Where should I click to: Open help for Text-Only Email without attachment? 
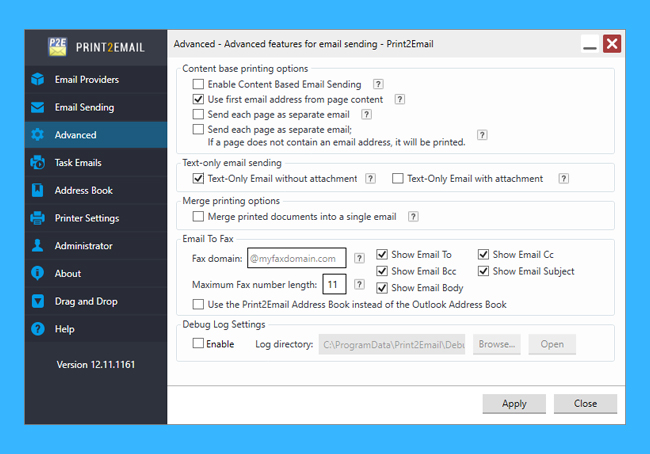click(x=370, y=179)
